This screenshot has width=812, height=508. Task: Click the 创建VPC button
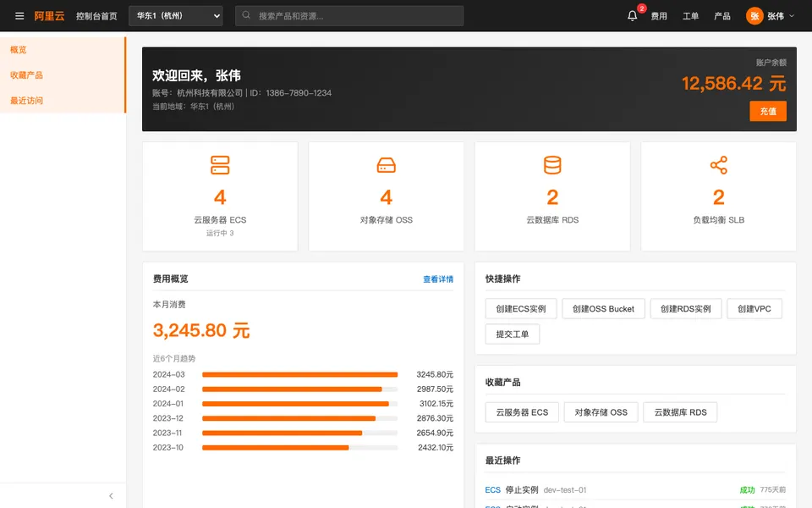[754, 309]
